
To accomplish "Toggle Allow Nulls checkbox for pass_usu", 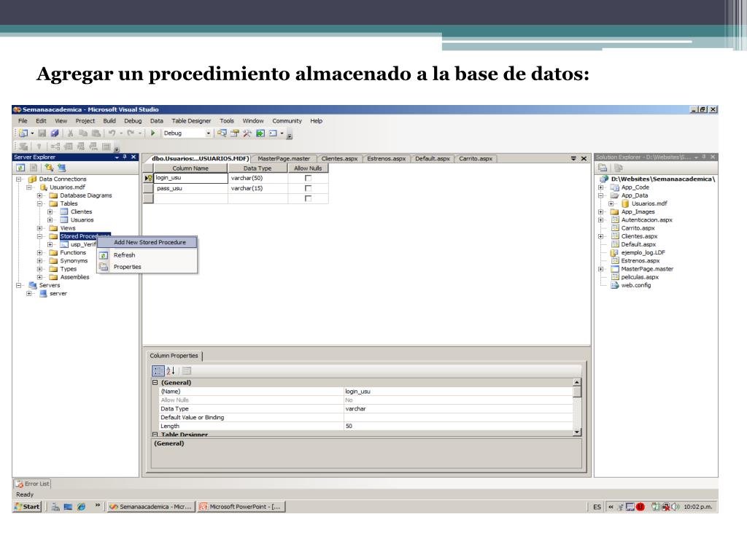I will point(308,188).
